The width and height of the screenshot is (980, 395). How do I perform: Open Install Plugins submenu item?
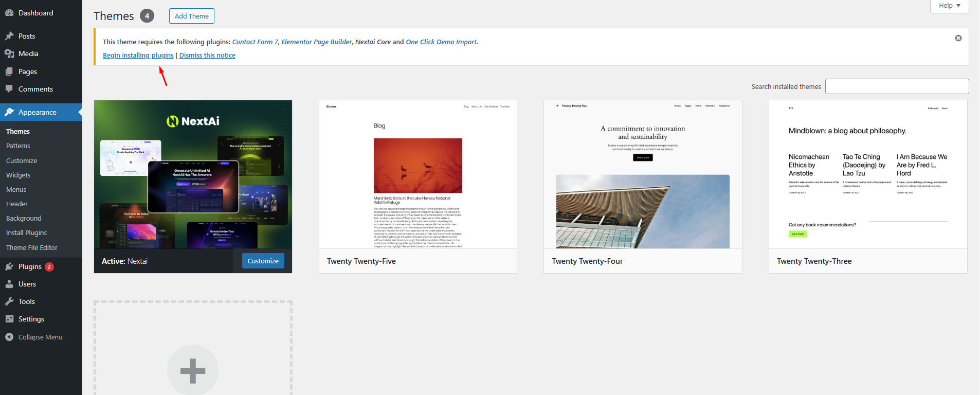coord(26,232)
